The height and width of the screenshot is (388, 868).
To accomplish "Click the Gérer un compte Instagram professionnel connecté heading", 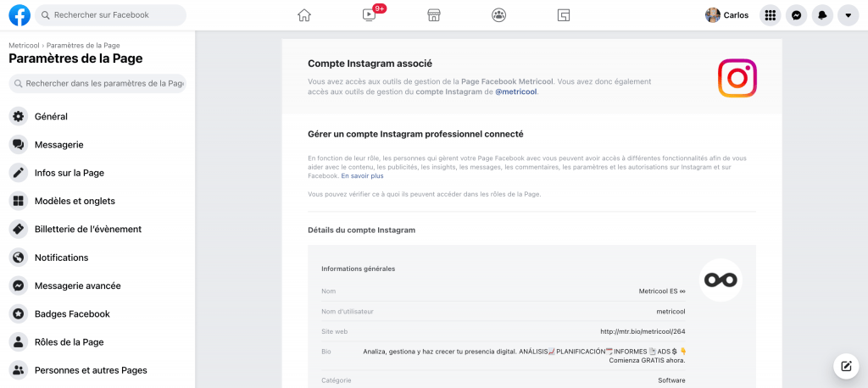I will click(x=415, y=134).
